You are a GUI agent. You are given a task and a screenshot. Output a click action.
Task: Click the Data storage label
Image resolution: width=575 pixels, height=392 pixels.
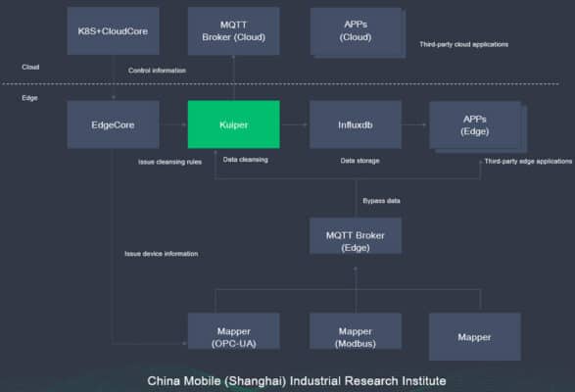359,161
